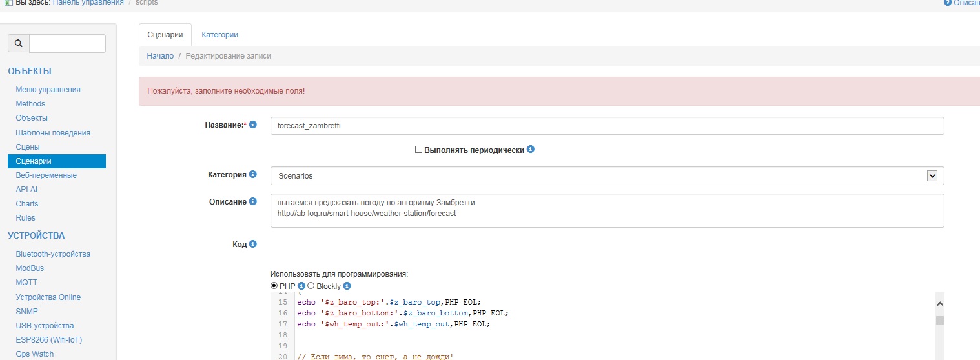Viewport: 980px width, 360px height.
Task: Enable Выполнять периодически checkbox
Action: pyautogui.click(x=418, y=150)
